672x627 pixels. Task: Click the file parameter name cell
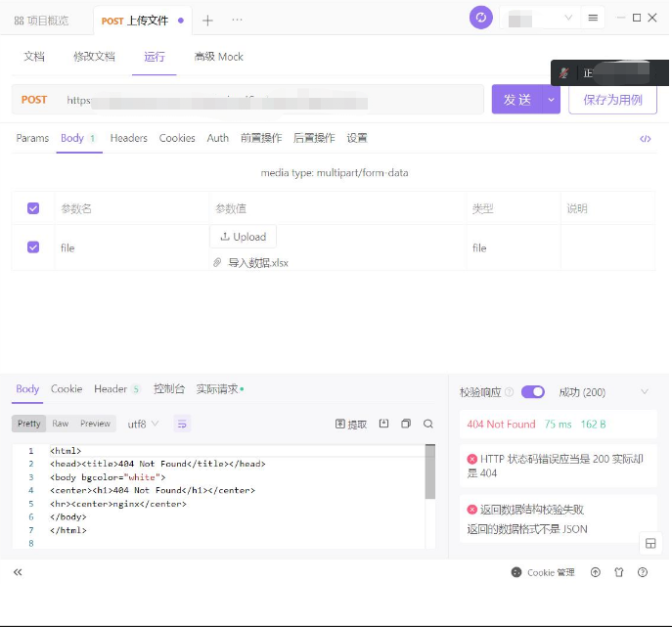point(132,247)
